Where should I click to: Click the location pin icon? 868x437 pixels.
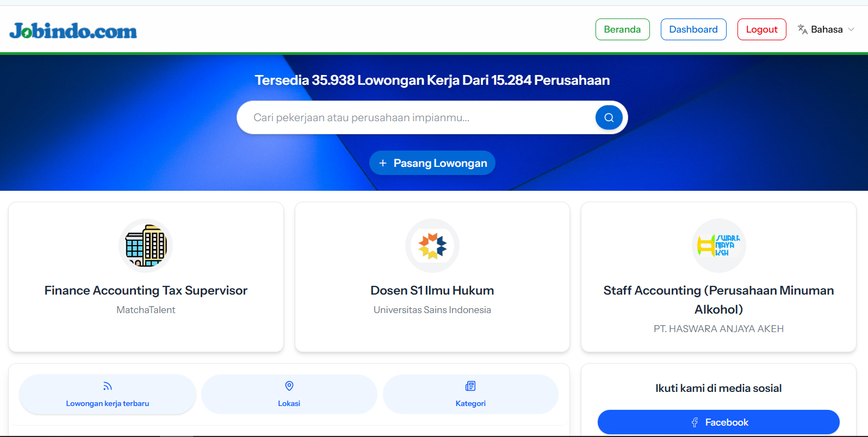289,386
